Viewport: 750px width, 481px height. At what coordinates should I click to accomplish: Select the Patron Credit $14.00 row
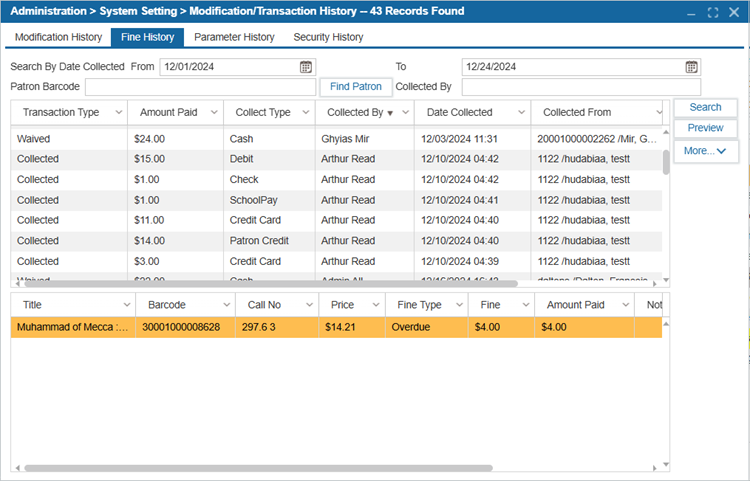[x=336, y=241]
